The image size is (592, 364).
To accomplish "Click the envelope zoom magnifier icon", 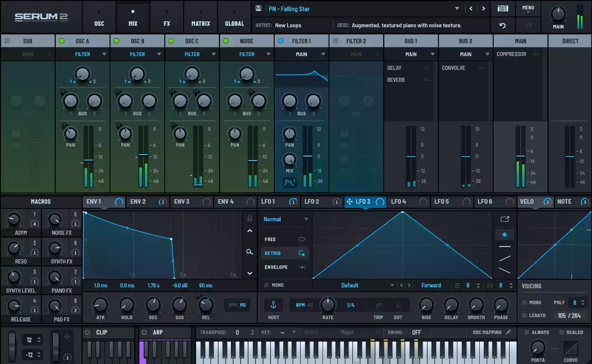I will 250,252.
